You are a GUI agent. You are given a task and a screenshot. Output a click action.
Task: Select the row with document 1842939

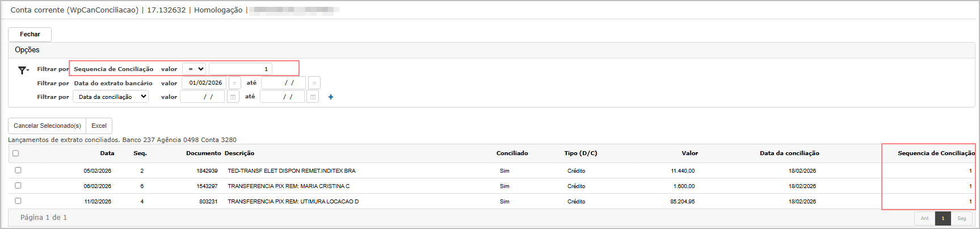tap(18, 170)
